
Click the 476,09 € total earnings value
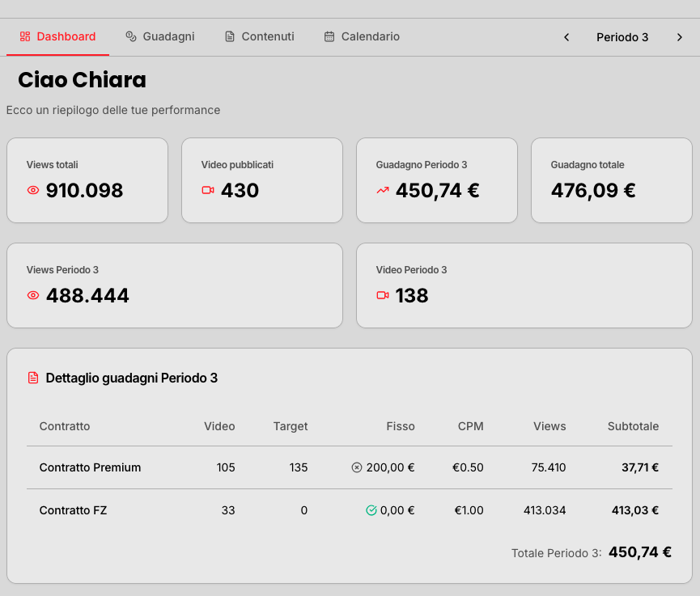[x=593, y=191]
